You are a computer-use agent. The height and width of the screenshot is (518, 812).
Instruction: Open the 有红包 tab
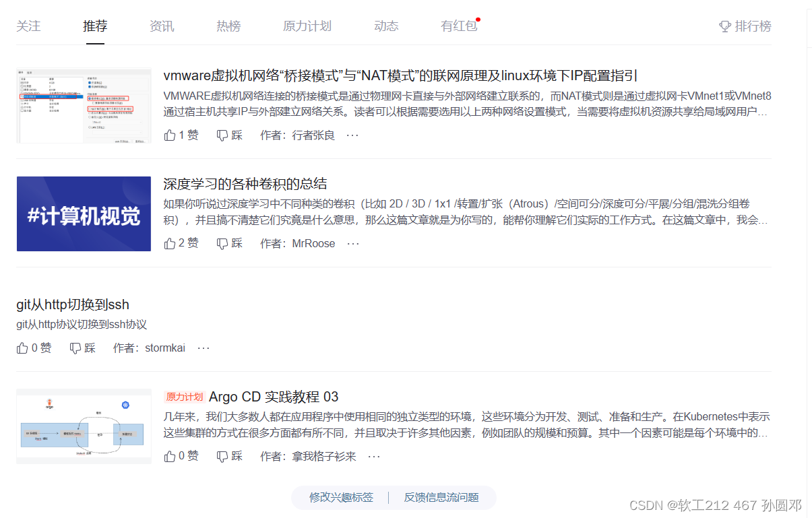pyautogui.click(x=458, y=26)
